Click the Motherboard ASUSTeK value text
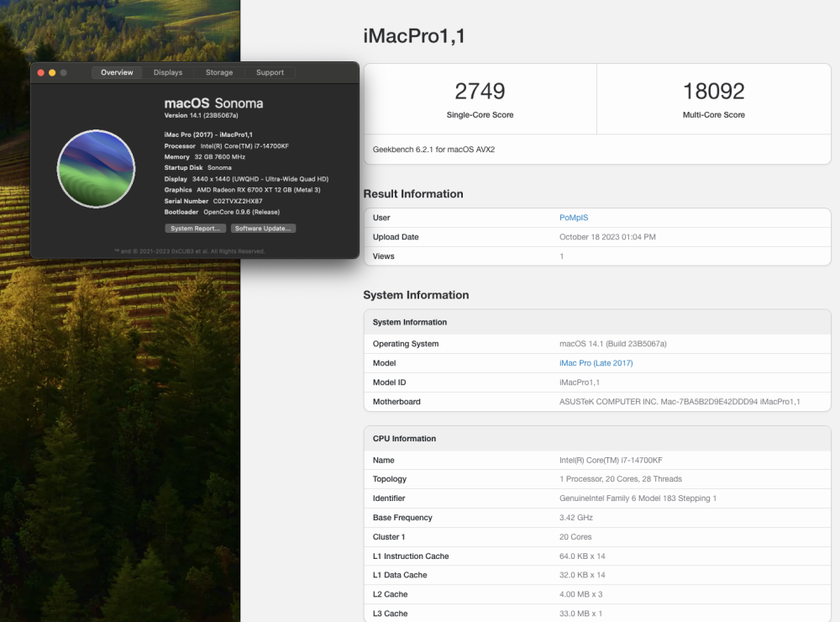 pyautogui.click(x=680, y=402)
